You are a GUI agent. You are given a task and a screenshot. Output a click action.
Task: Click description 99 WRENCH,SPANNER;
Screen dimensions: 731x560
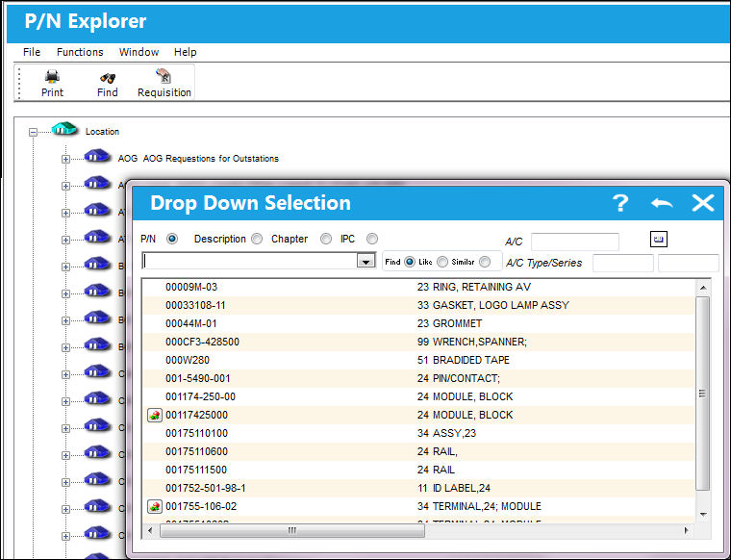coord(472,342)
